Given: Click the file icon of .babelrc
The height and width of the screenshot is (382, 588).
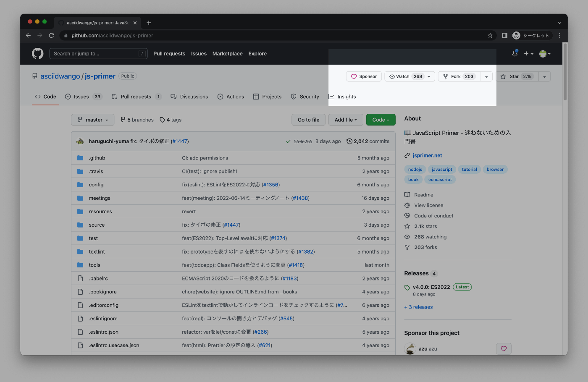Looking at the screenshot, I should click(80, 278).
